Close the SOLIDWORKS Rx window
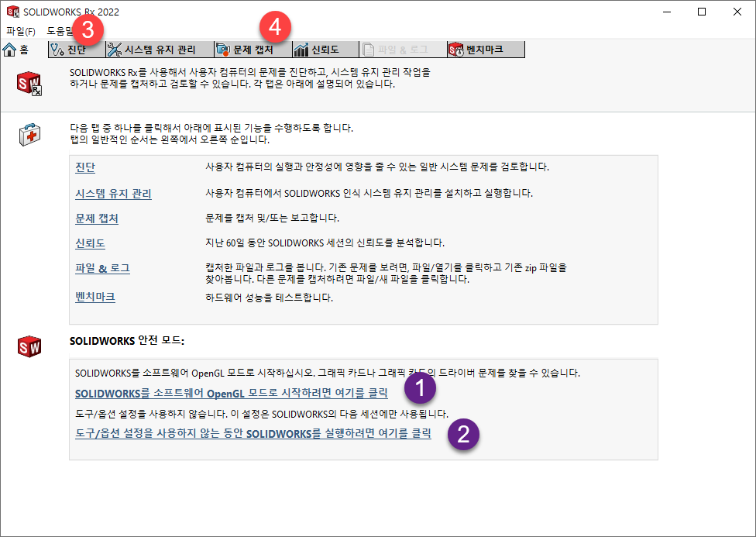This screenshot has width=756, height=537. coord(737,12)
